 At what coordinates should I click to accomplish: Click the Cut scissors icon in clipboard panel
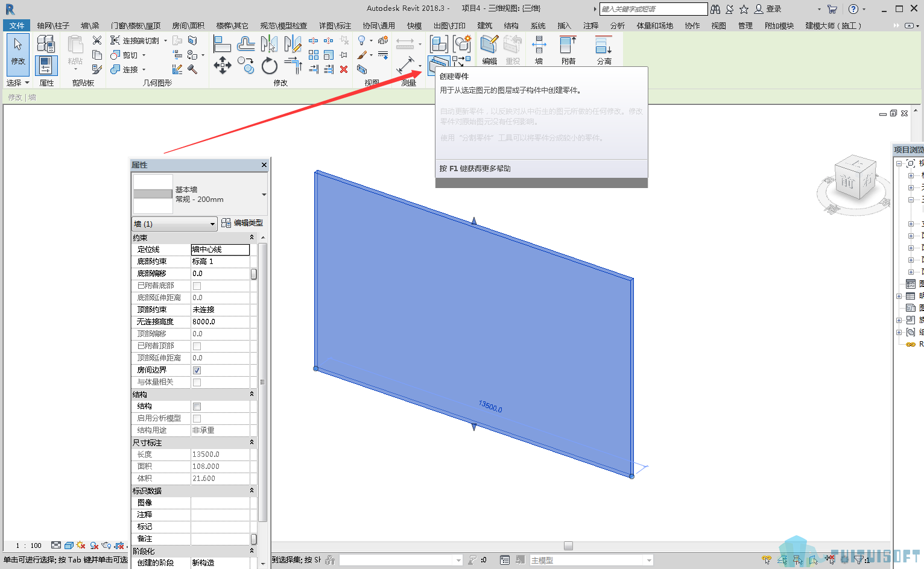coord(97,40)
